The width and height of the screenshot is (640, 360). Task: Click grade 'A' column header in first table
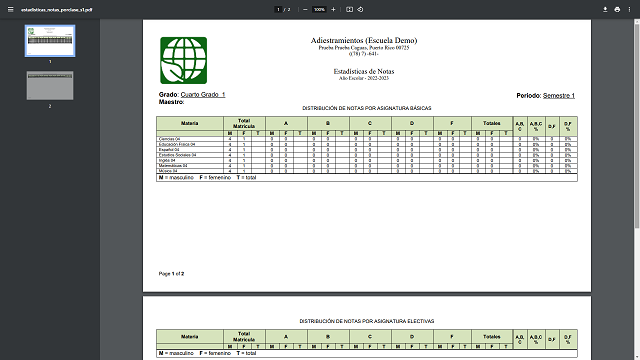tap(286, 123)
